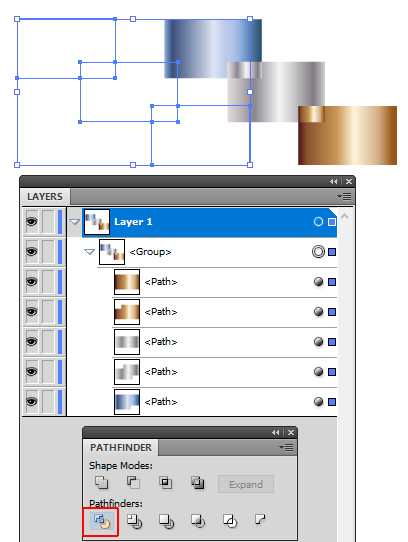Click the Minus Front shape mode
408x542 pixels.
133,483
